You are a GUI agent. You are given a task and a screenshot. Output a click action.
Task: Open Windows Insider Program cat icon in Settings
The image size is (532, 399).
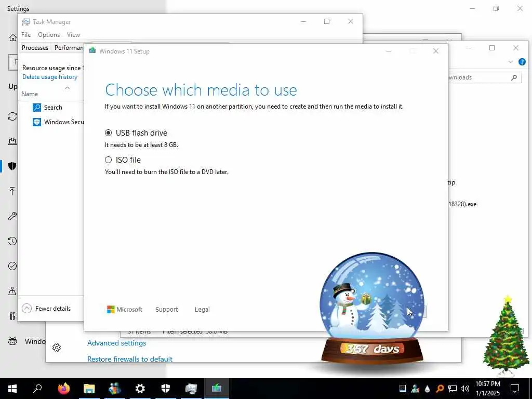tap(12, 341)
